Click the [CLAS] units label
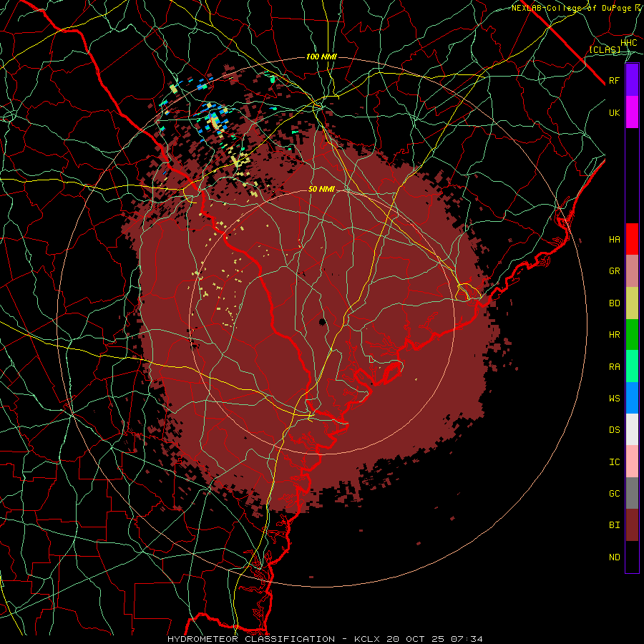Viewport: 644px width, 644px height. [x=605, y=49]
